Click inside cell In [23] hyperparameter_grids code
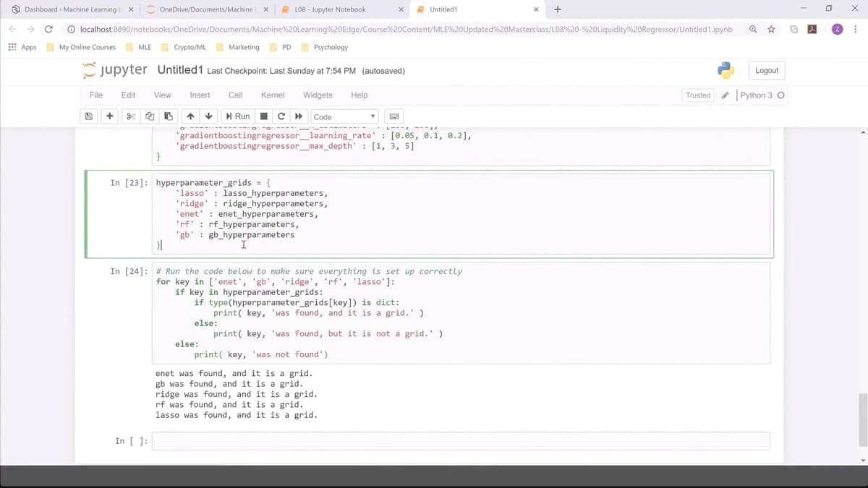Screen dimensions: 868x488 coord(461,214)
